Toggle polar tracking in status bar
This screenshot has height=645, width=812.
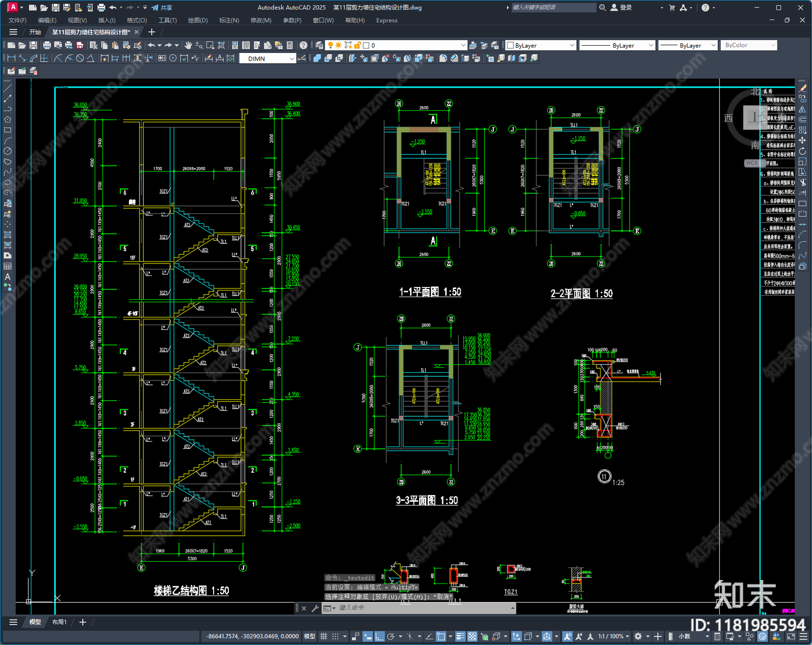pyautogui.click(x=391, y=636)
